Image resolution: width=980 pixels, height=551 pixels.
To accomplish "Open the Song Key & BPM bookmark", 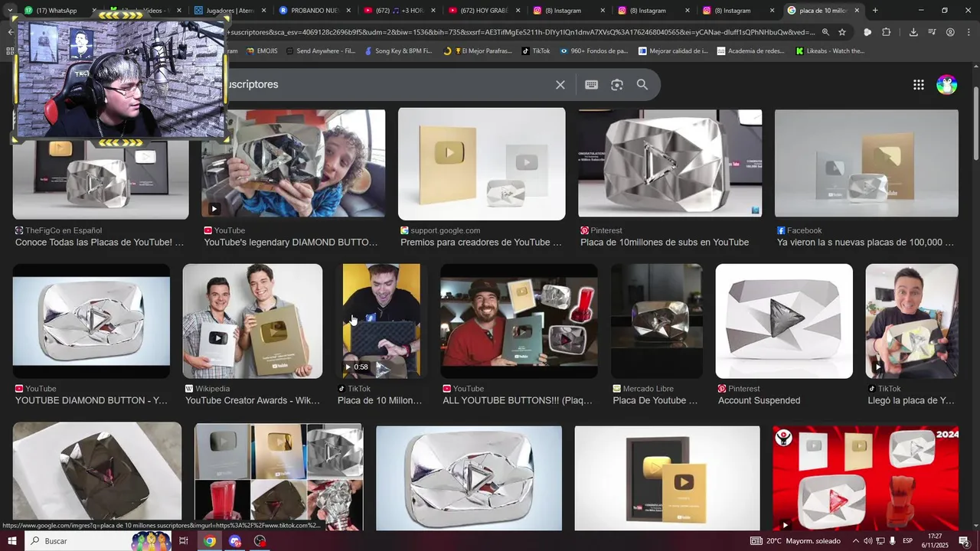I will (398, 51).
